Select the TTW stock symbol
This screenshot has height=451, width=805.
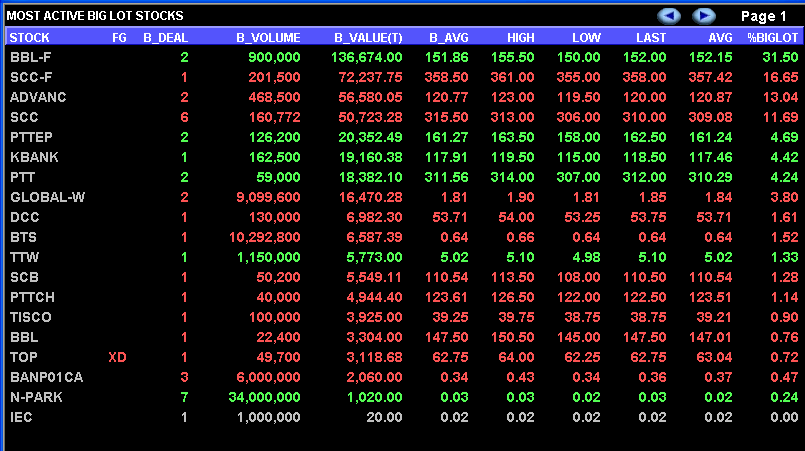coord(25,257)
